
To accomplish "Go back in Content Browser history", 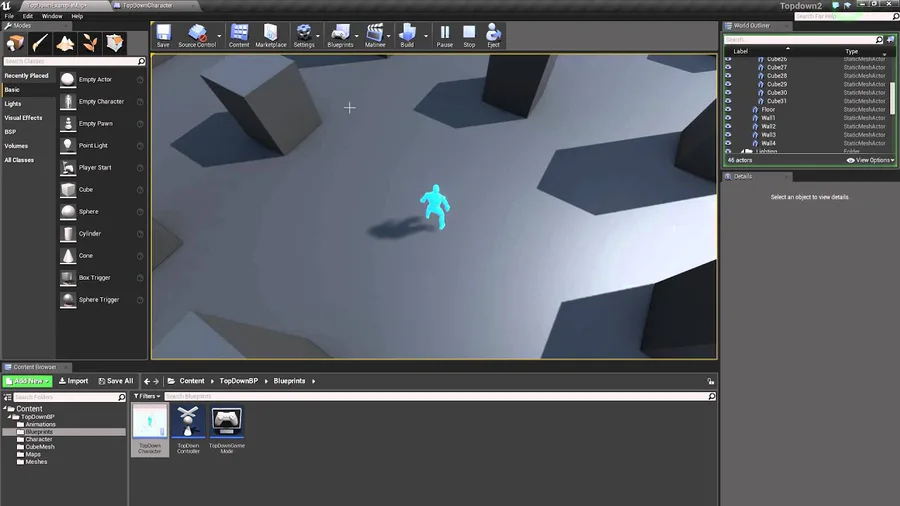I will click(147, 381).
